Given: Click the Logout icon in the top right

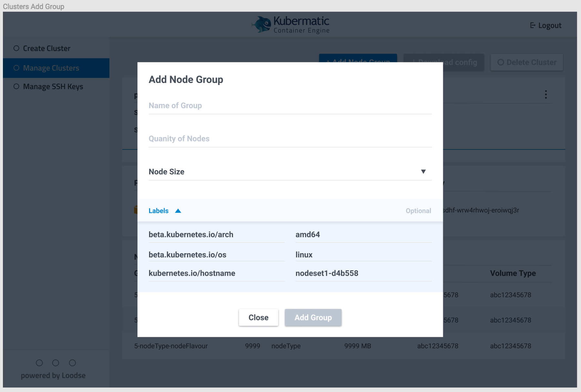Looking at the screenshot, I should coord(533,25).
